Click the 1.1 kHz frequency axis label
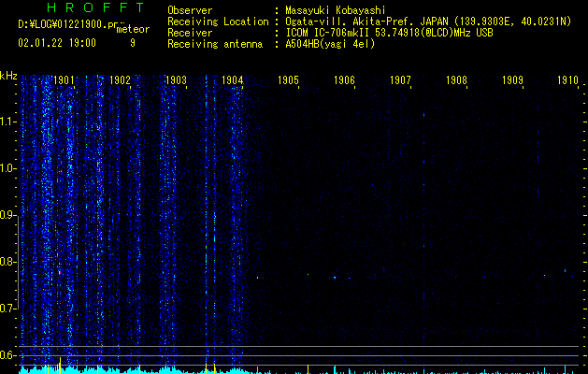Screen dimensions: 588x374 point(8,122)
